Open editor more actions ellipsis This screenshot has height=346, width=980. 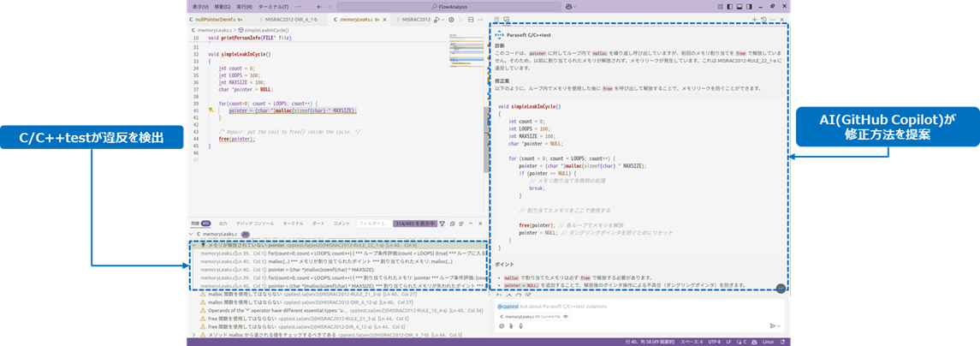coord(480,20)
